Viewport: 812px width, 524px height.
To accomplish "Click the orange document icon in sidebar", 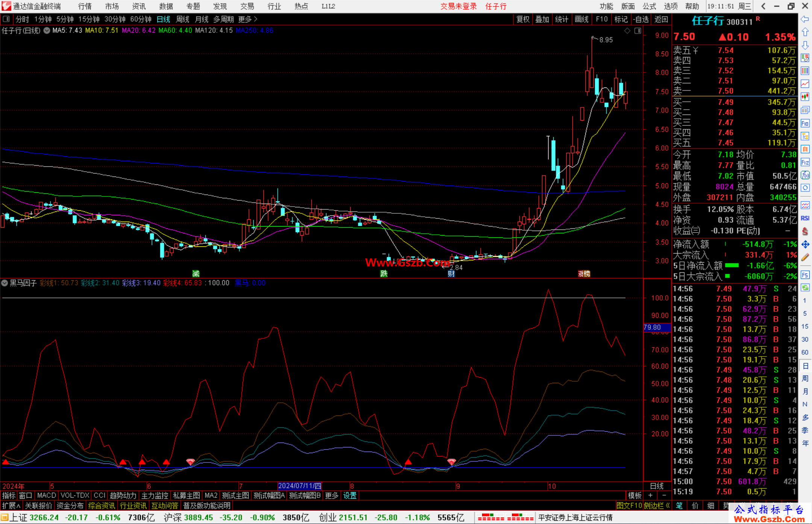I will pyautogui.click(x=805, y=149).
